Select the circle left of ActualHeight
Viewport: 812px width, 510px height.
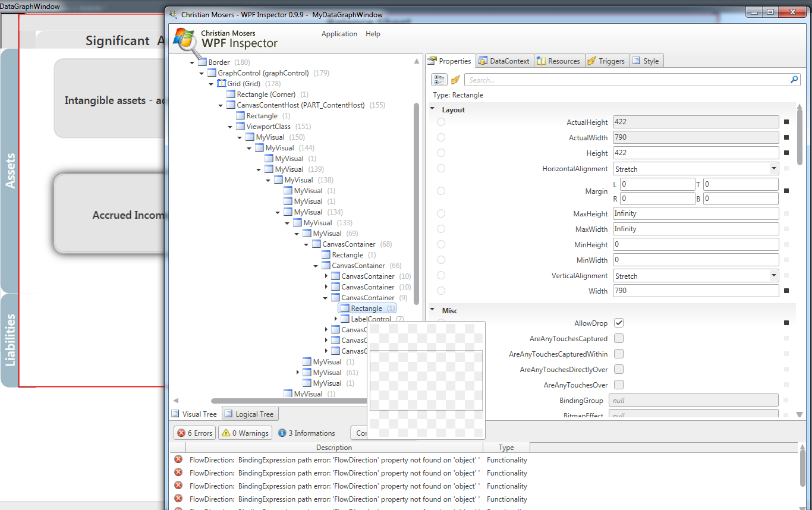pos(441,122)
